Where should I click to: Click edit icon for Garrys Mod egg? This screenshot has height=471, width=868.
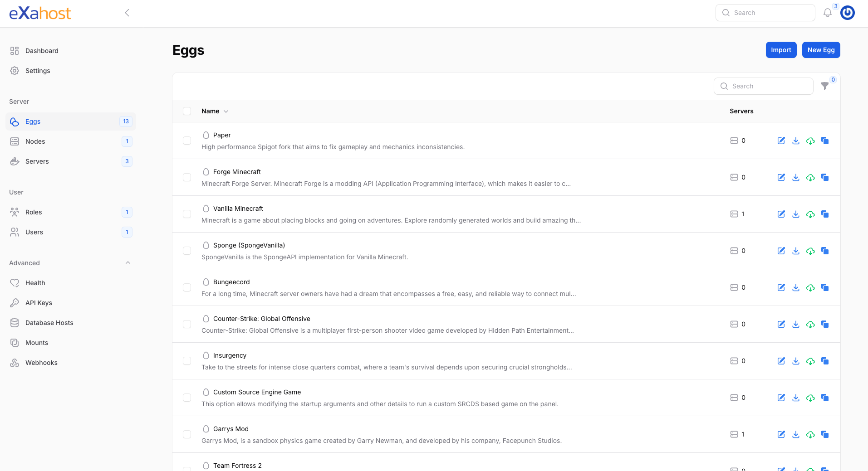(x=781, y=434)
